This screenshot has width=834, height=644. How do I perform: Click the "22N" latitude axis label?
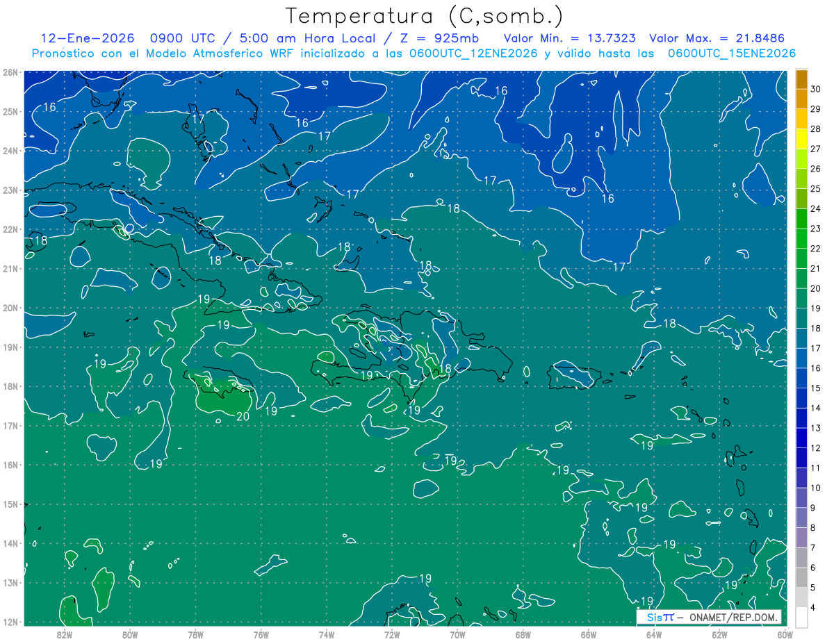point(10,229)
